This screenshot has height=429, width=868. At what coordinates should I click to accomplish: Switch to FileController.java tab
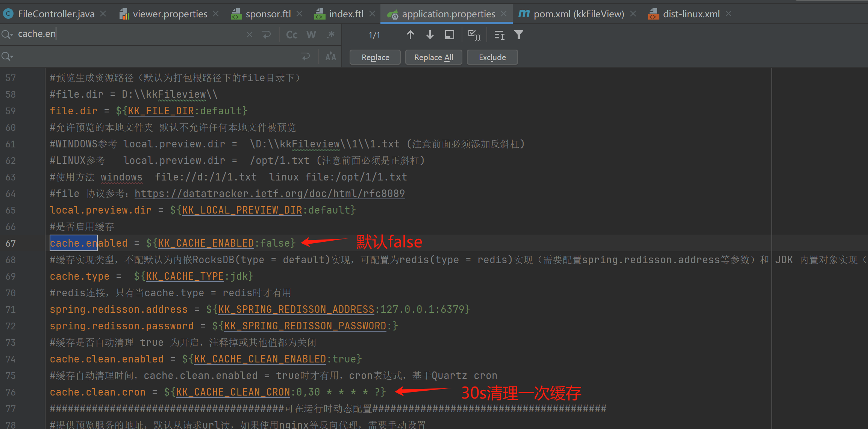tap(56, 14)
